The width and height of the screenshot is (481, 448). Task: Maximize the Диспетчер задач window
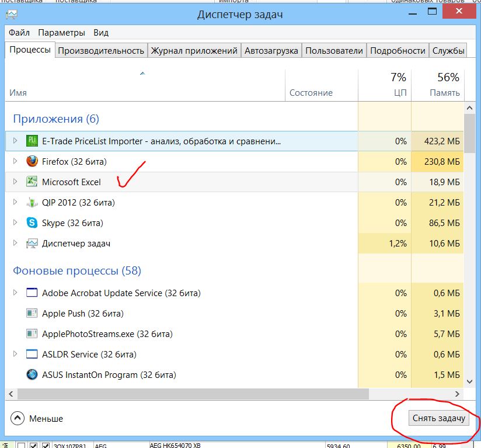pyautogui.click(x=432, y=12)
